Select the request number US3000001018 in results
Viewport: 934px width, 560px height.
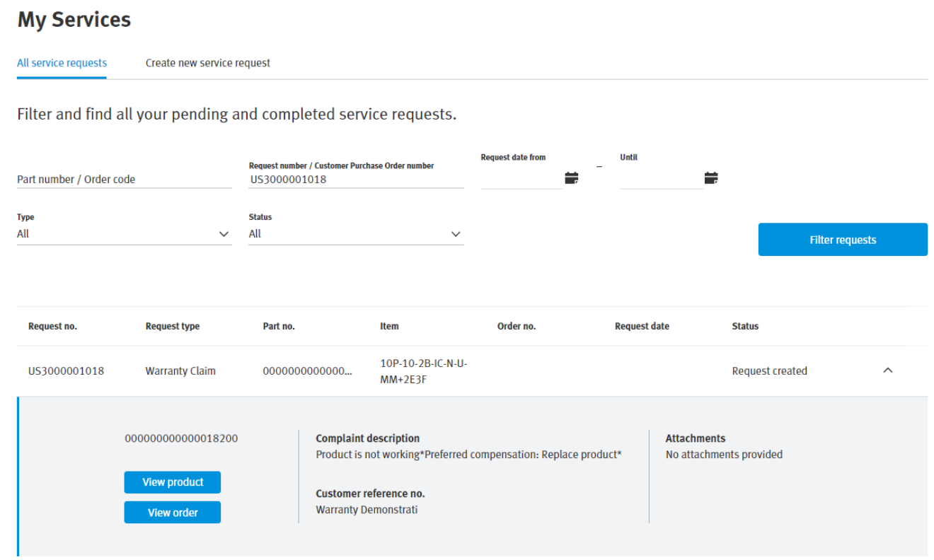[57, 371]
